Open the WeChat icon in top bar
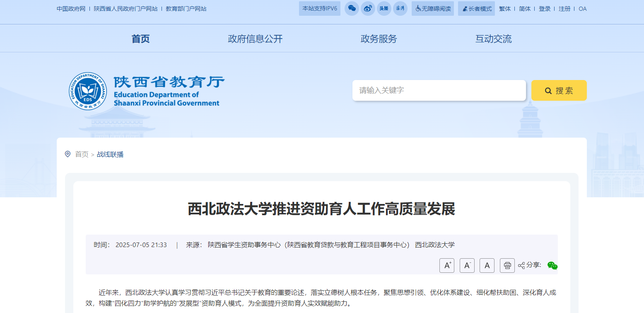644x313 pixels. coord(352,9)
